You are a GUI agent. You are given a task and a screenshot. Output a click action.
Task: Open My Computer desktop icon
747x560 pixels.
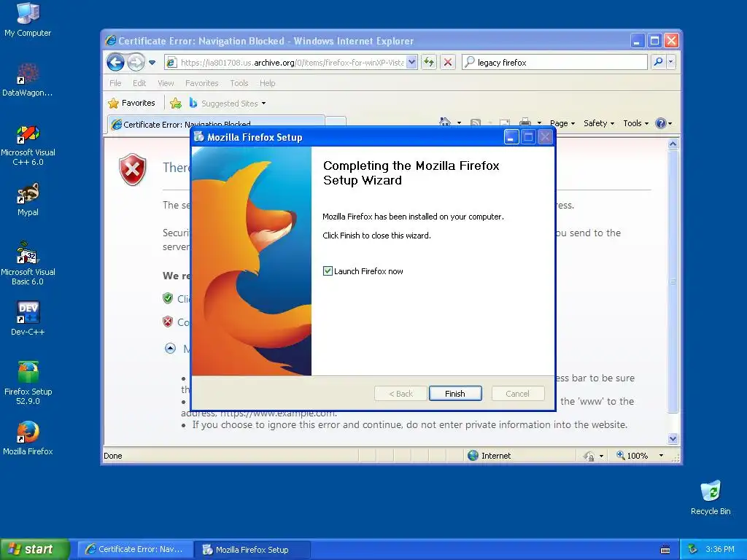coord(28,20)
